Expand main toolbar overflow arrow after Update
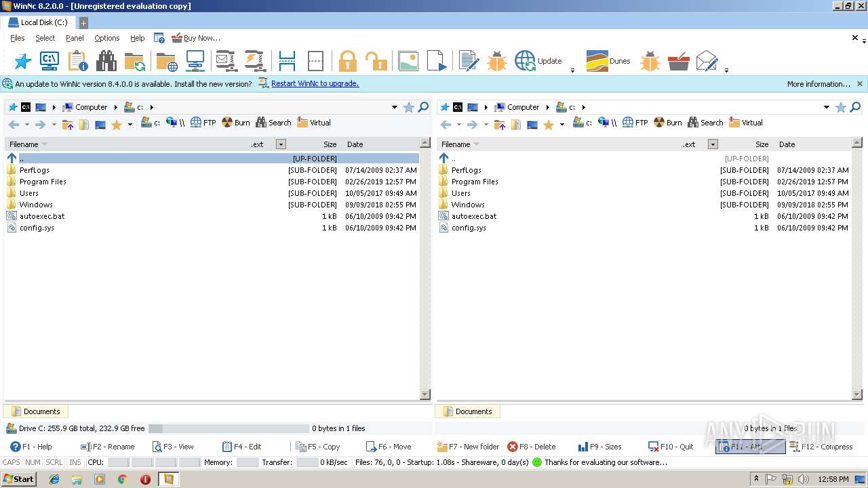Screen dimensions: 868x488 (x=572, y=70)
